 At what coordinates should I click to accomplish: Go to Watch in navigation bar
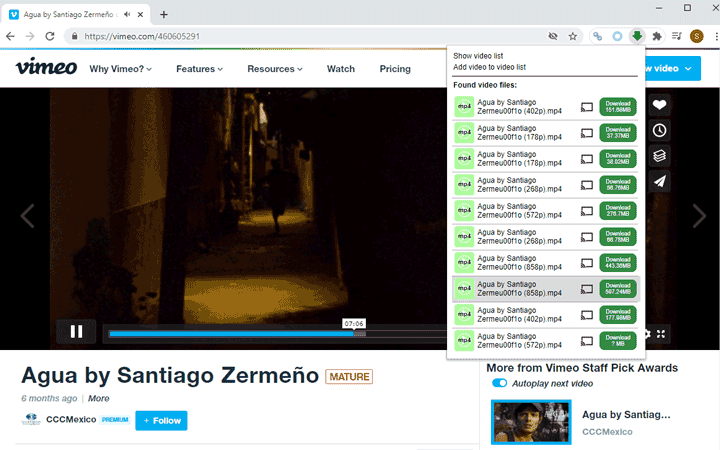(x=341, y=69)
